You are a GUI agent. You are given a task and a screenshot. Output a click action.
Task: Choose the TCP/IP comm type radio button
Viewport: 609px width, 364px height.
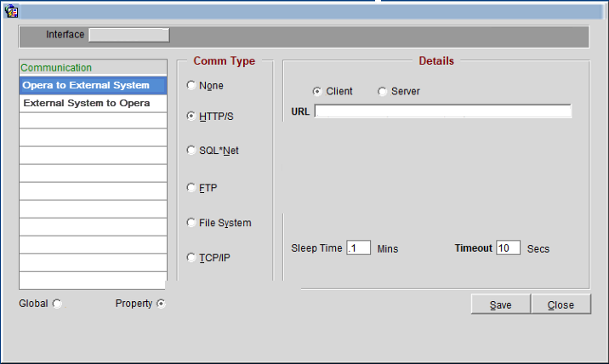click(x=191, y=257)
